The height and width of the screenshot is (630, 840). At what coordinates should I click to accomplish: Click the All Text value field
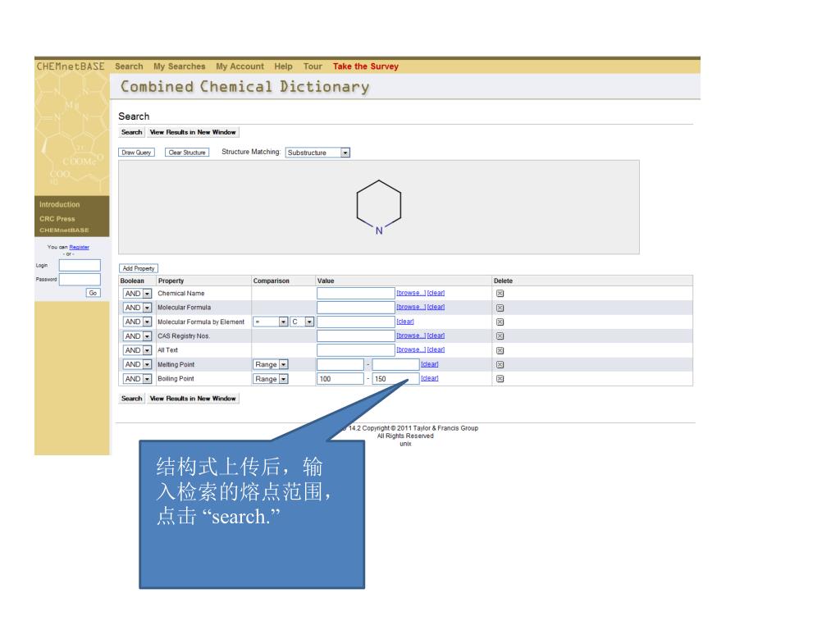356,350
